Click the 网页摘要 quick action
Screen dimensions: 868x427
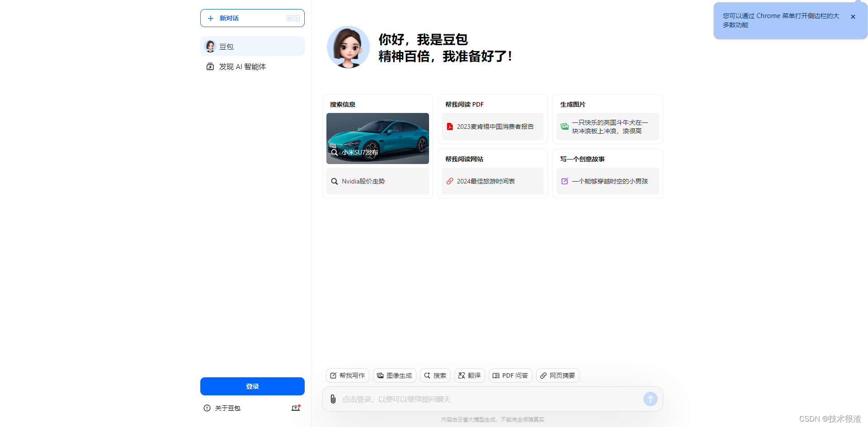(x=557, y=375)
